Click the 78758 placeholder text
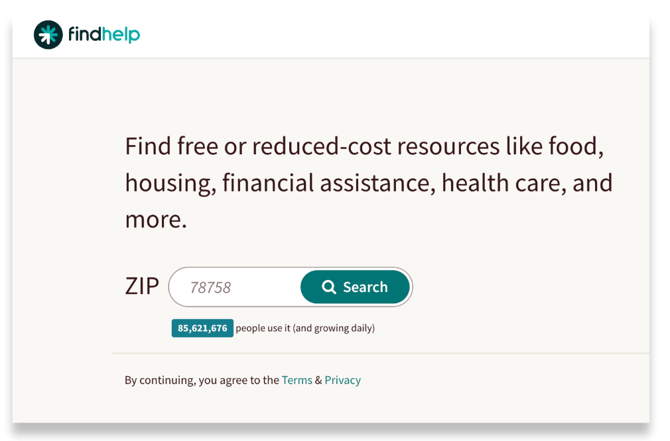The height and width of the screenshot is (441, 670). pos(210,287)
